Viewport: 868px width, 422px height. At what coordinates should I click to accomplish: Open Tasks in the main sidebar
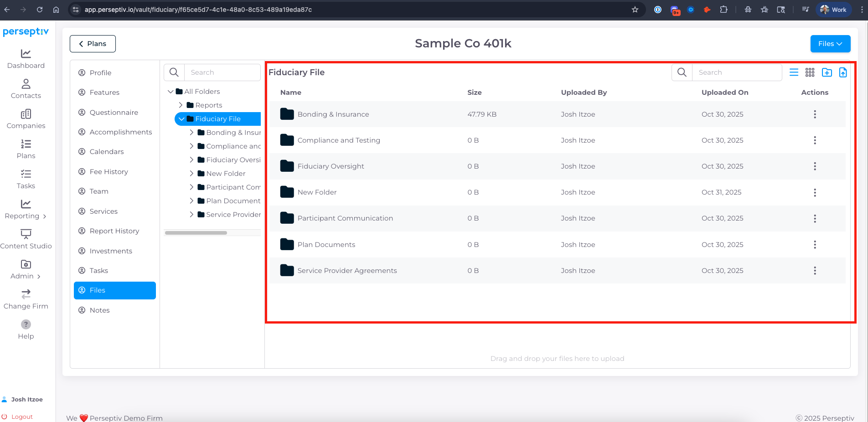click(26, 180)
